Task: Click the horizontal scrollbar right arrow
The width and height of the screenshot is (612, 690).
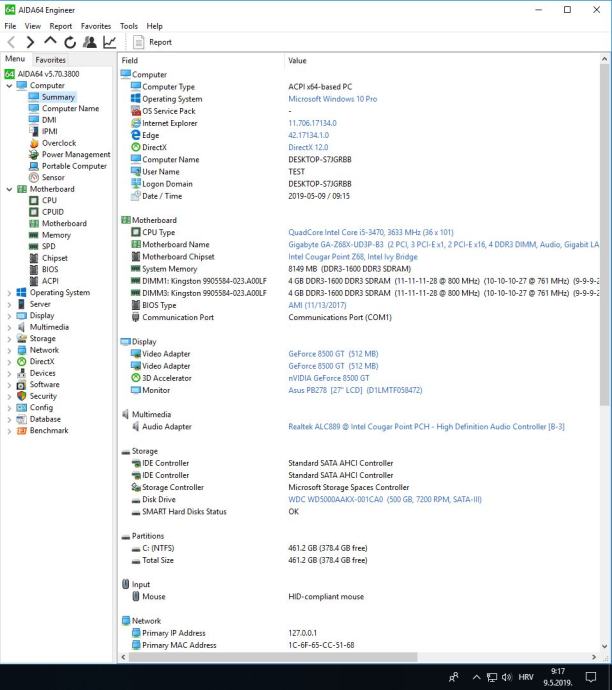Action: pos(594,657)
